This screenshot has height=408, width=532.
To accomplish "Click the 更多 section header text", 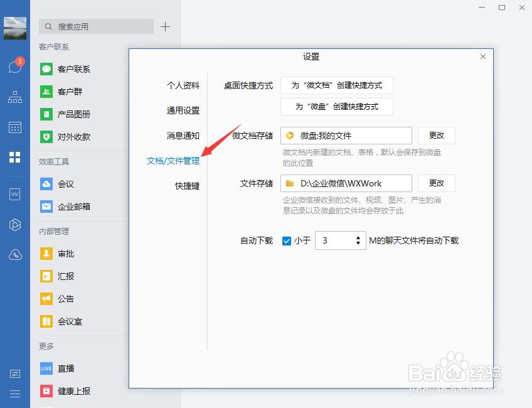I will pyautogui.click(x=46, y=346).
